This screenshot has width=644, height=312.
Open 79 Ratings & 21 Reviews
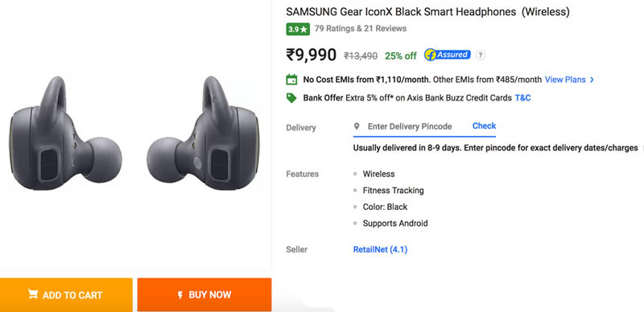(360, 29)
